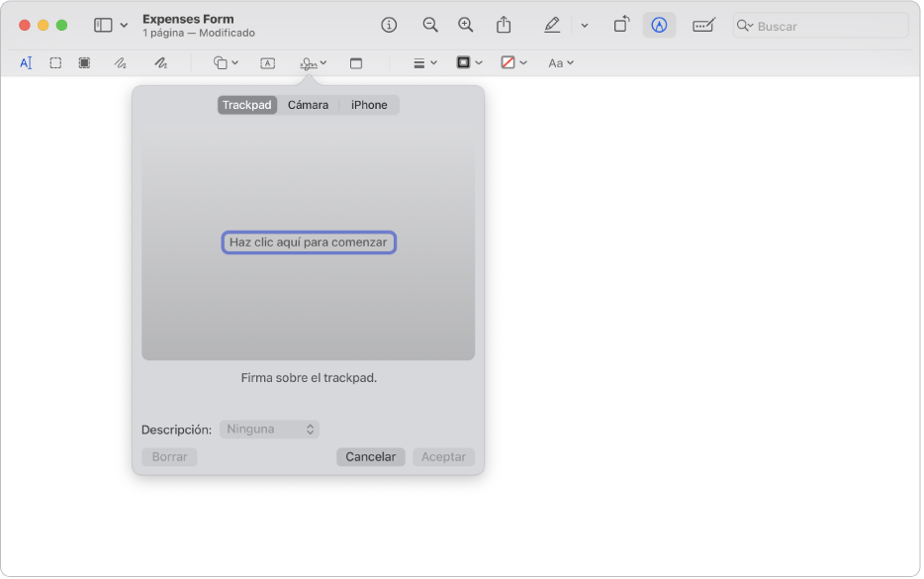Open the Descripción popup menu

tap(269, 430)
